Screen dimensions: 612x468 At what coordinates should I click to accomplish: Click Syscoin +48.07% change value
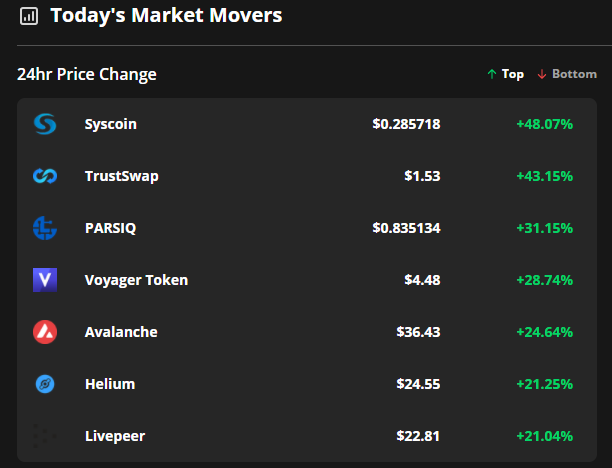click(x=544, y=124)
